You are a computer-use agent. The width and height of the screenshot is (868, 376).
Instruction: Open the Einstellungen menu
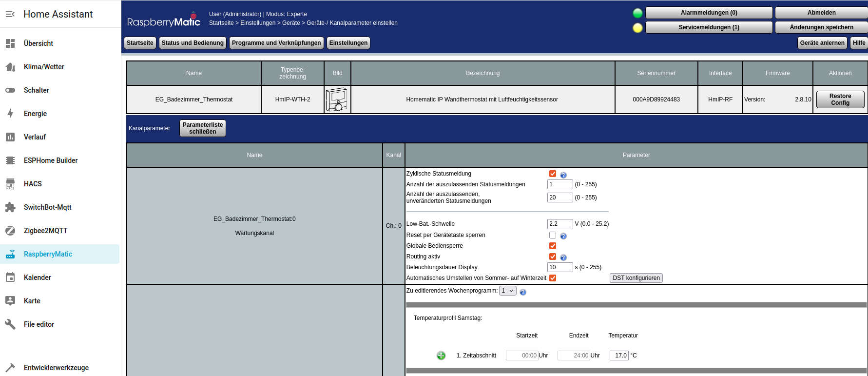pyautogui.click(x=348, y=43)
